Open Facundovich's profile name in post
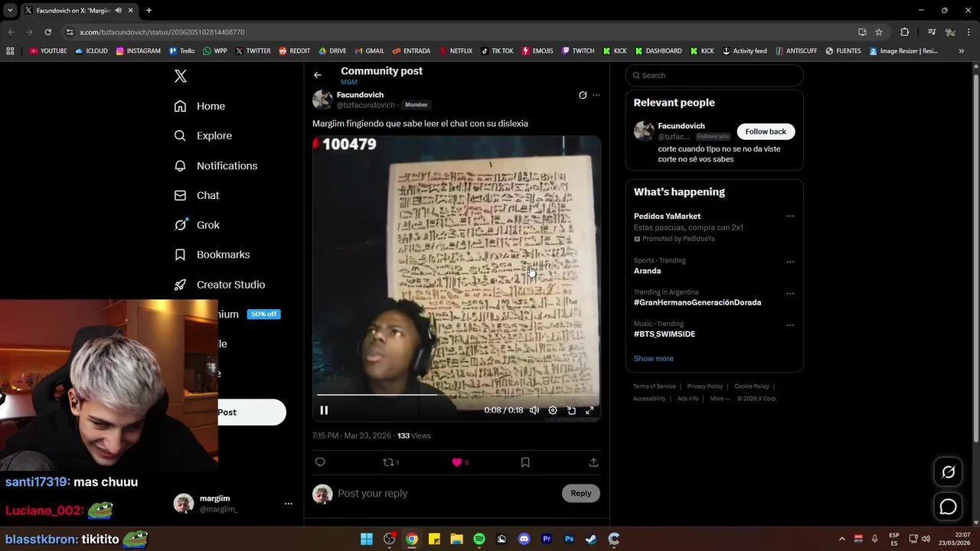This screenshot has width=980, height=551. click(x=360, y=95)
